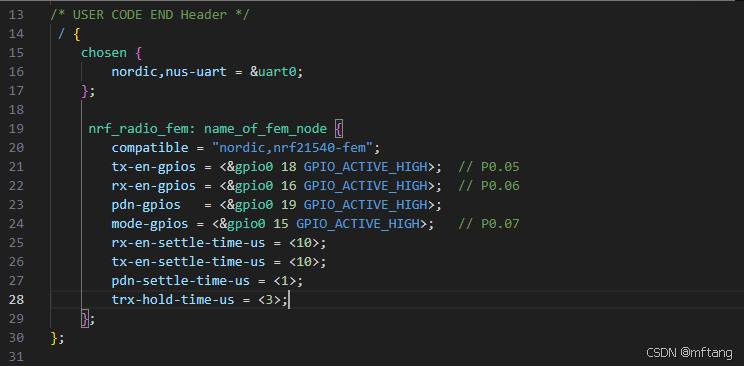Click GPIO_ACTIVE_HIGH on the mode-gpios line
The image size is (744, 366).
[x=358, y=224]
